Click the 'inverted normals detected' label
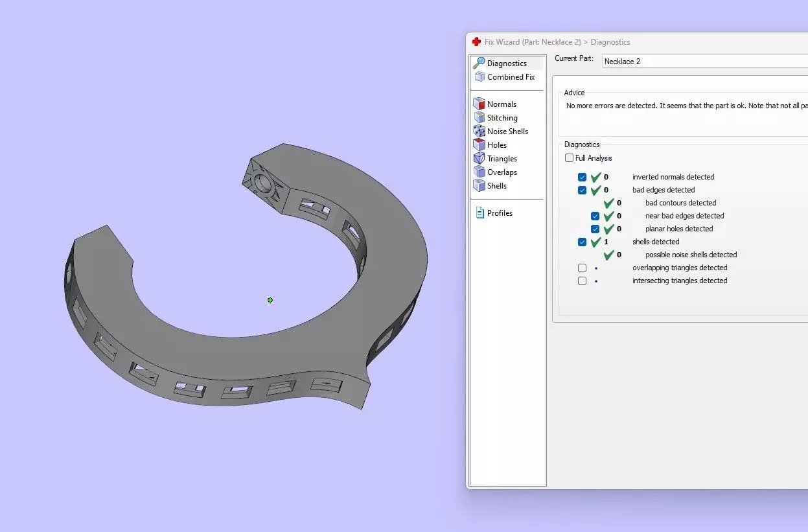 [x=673, y=177]
